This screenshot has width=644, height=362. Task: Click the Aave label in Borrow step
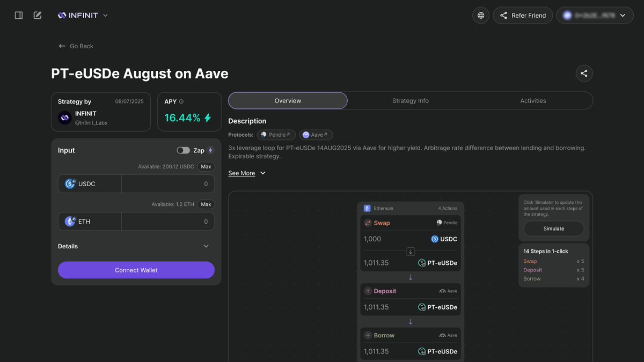[448, 336]
